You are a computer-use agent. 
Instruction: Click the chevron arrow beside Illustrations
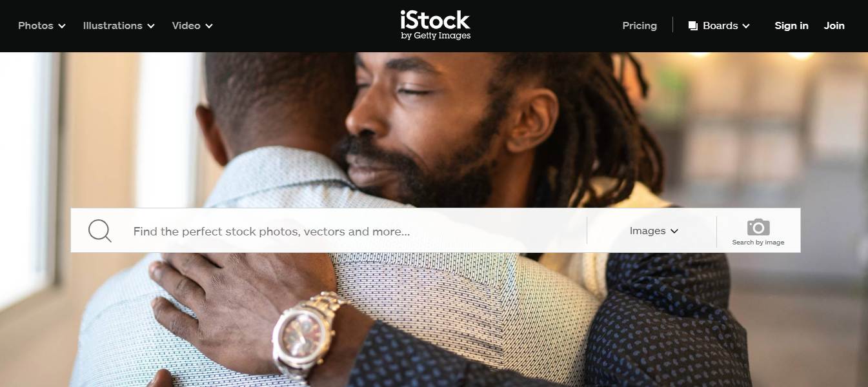pos(151,26)
